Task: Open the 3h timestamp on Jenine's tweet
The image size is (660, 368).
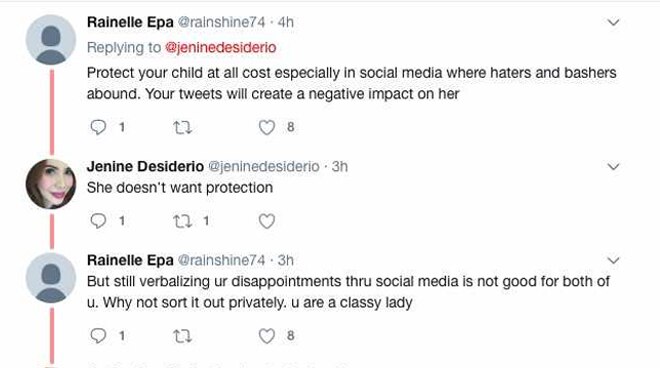Action: click(340, 167)
